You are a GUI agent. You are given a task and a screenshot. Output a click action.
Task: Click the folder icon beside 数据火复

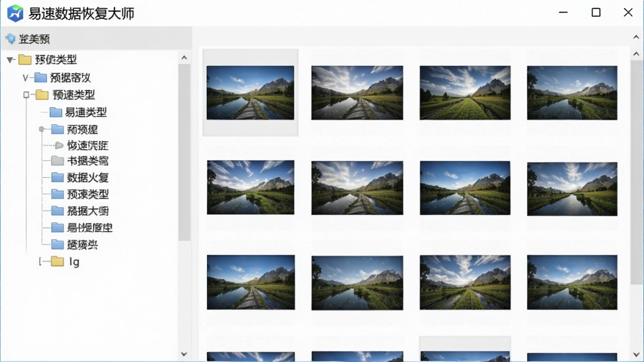(57, 177)
